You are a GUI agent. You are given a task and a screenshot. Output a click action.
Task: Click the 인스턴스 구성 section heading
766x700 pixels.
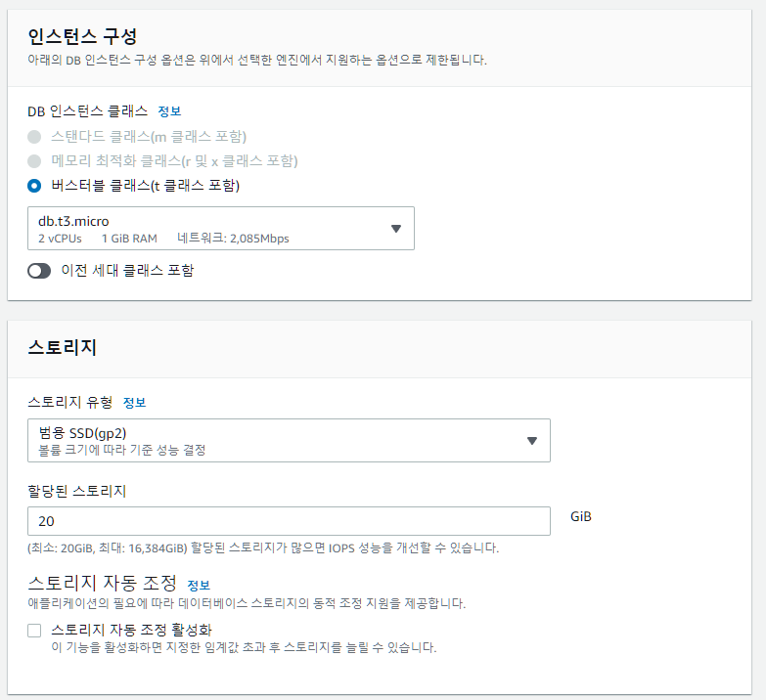click(82, 36)
